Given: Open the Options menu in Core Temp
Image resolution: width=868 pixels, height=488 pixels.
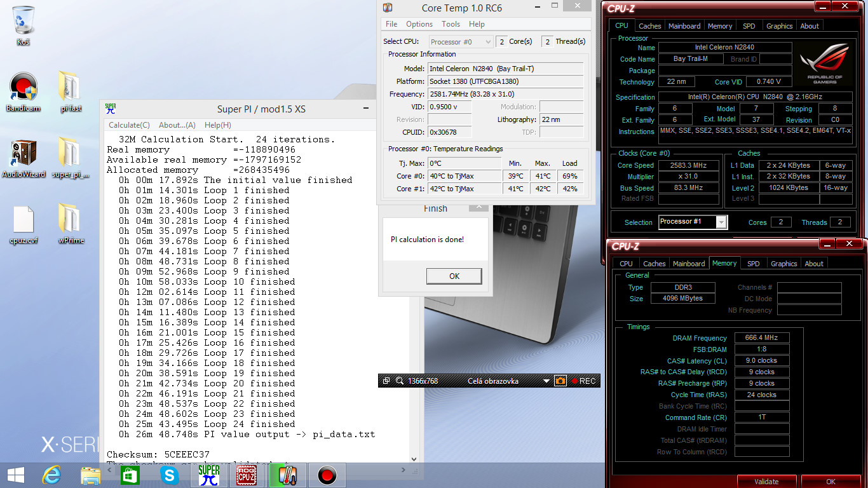Looking at the screenshot, I should pos(419,24).
